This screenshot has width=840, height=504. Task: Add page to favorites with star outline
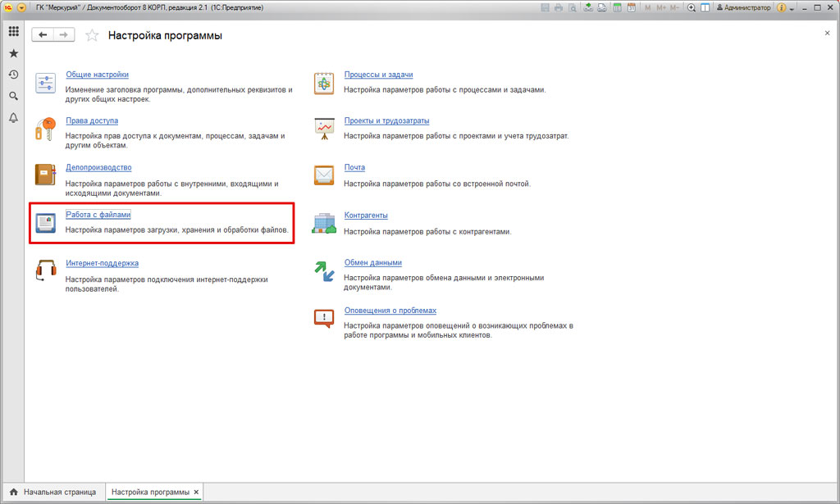92,35
